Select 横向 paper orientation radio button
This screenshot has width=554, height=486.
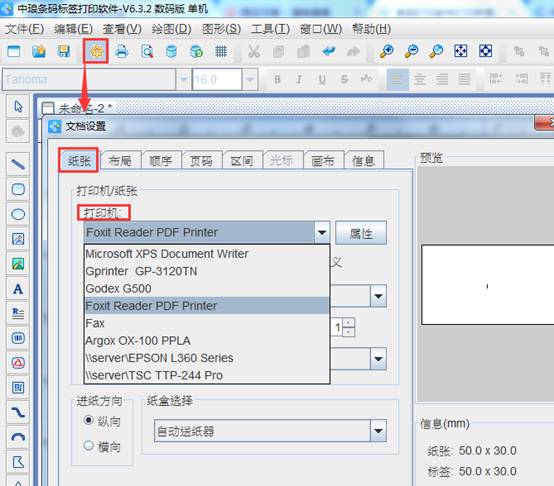coord(88,445)
